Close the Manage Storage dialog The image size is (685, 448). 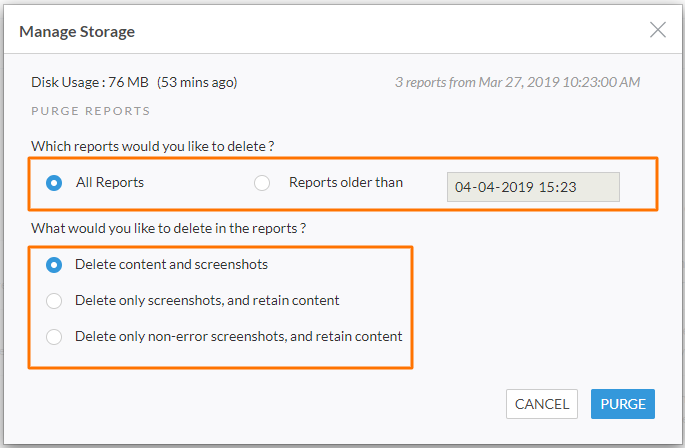657,30
